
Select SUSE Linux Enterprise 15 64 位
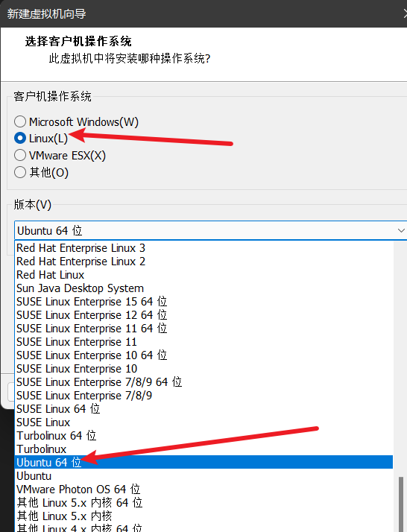203,302
